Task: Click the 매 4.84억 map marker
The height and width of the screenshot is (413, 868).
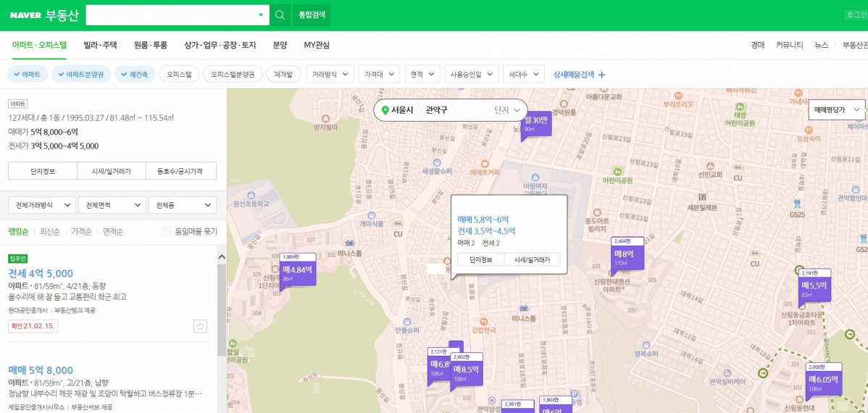Action: (x=298, y=270)
